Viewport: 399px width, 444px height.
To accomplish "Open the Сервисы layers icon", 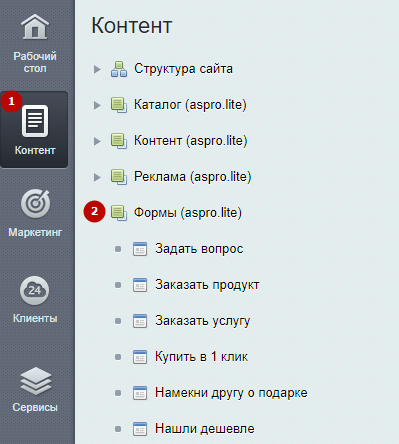I will click(x=35, y=381).
